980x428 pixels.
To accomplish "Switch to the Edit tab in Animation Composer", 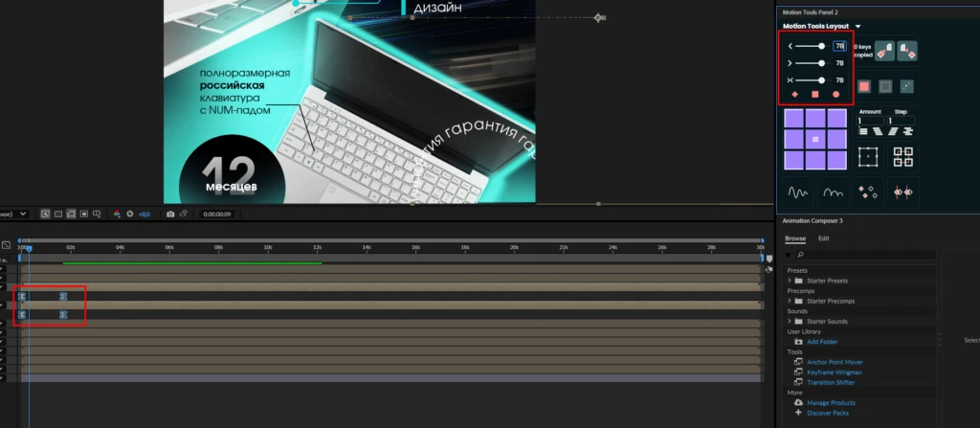I will click(x=824, y=238).
